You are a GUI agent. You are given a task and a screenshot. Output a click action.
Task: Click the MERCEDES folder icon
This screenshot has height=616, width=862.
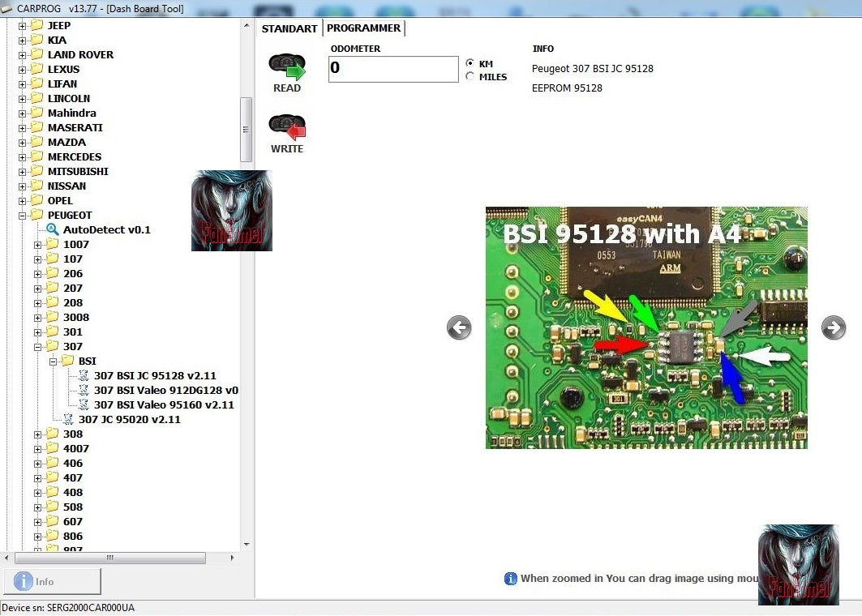tap(36, 156)
